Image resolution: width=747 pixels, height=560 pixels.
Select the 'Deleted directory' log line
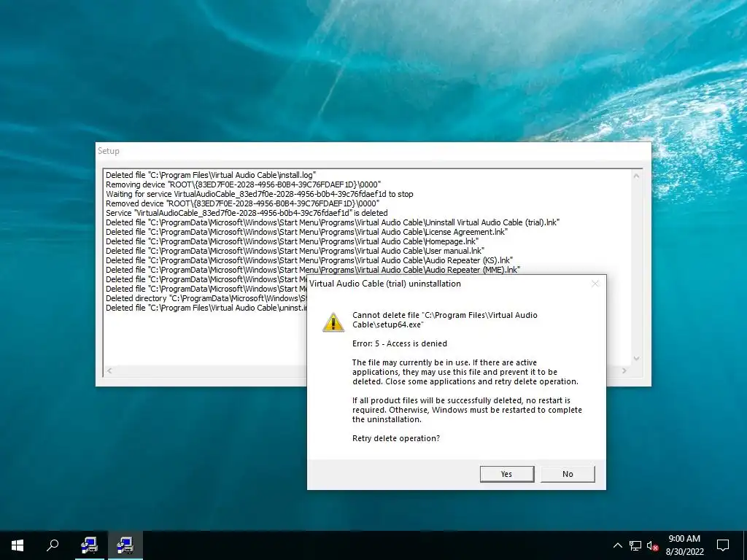coord(206,298)
